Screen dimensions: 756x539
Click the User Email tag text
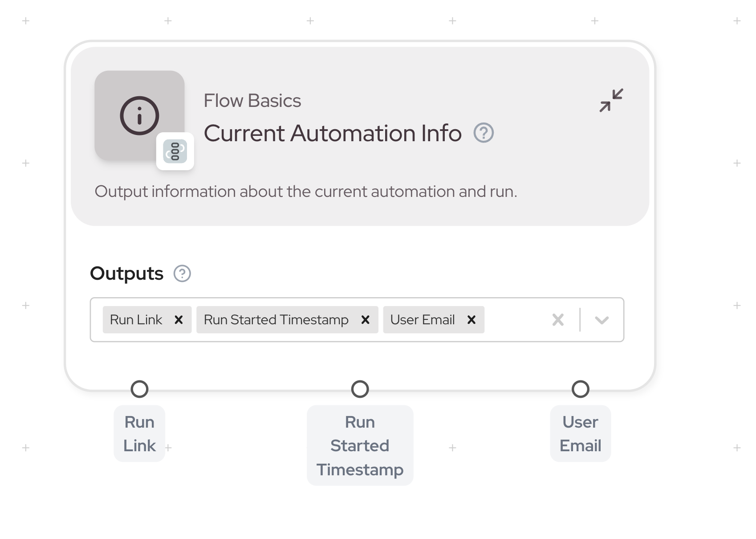(x=423, y=320)
